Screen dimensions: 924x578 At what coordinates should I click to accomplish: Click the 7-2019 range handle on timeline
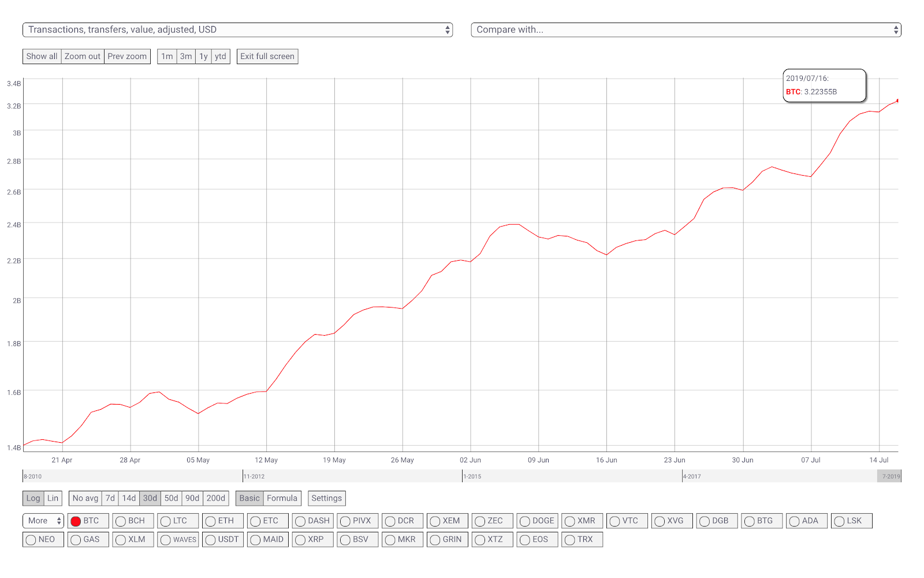(889, 476)
